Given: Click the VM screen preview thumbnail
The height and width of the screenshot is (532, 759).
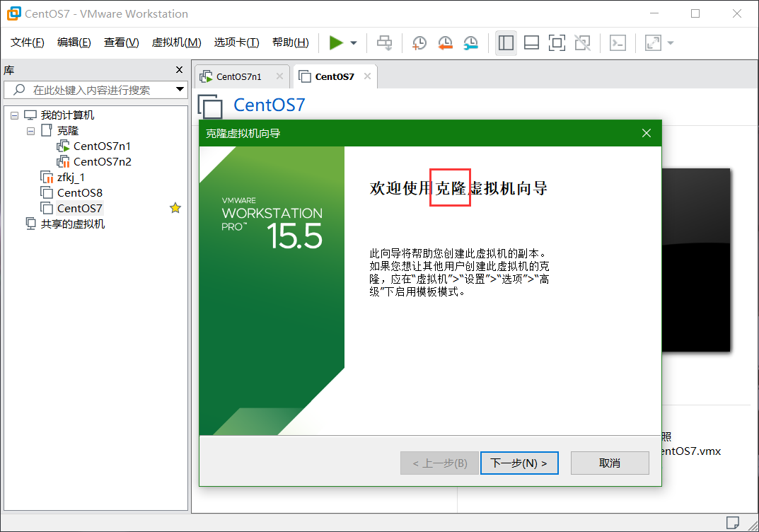Looking at the screenshot, I should click(x=695, y=260).
